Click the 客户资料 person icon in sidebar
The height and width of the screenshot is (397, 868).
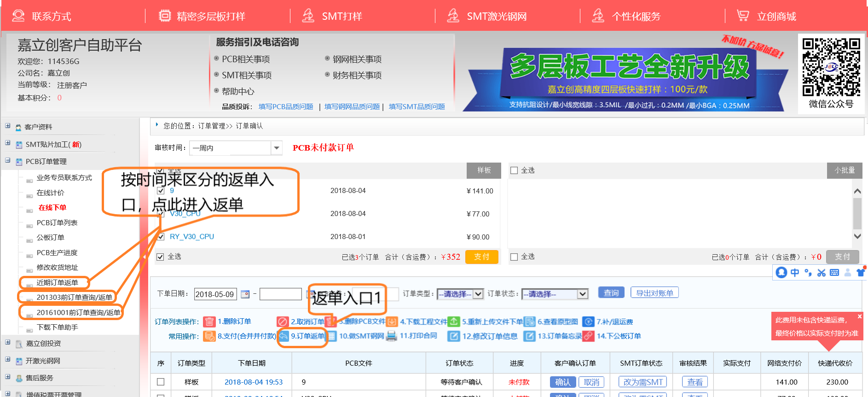pyautogui.click(x=18, y=127)
